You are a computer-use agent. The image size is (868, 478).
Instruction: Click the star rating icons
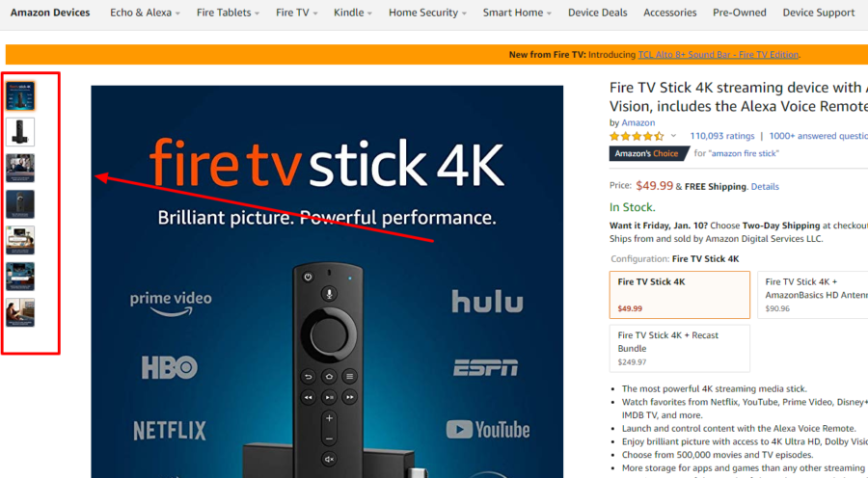[x=637, y=136]
